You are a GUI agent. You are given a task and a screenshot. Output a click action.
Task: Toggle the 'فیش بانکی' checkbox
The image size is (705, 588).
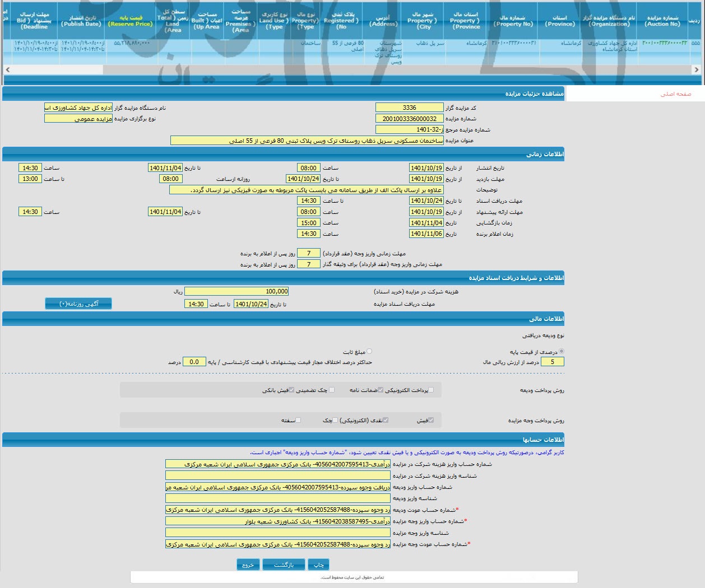292,390
